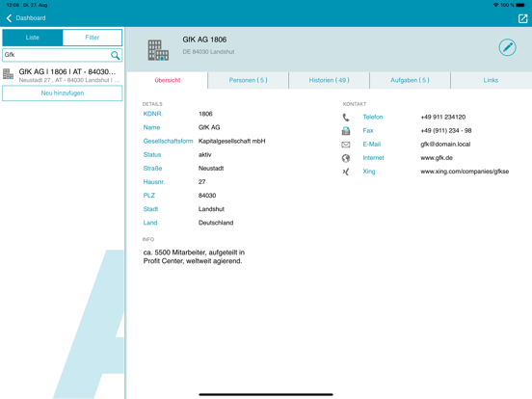This screenshot has height=399, width=532.
Task: Tap the PLZ value 84030
Action: tap(207, 196)
